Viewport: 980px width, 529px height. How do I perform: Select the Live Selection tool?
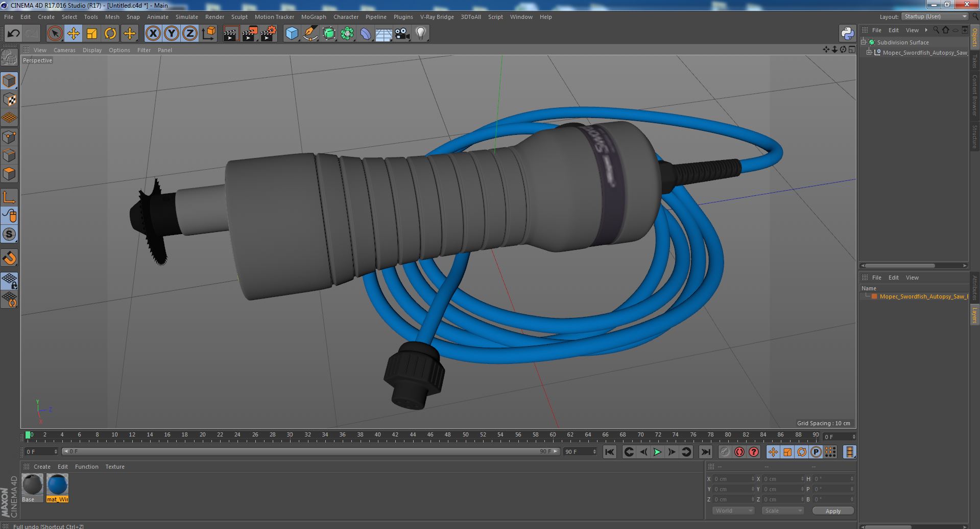[55, 34]
